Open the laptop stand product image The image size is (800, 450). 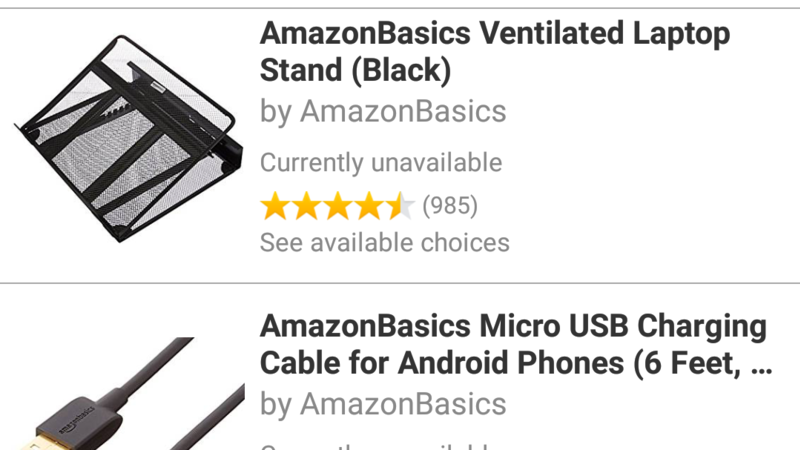point(129,139)
